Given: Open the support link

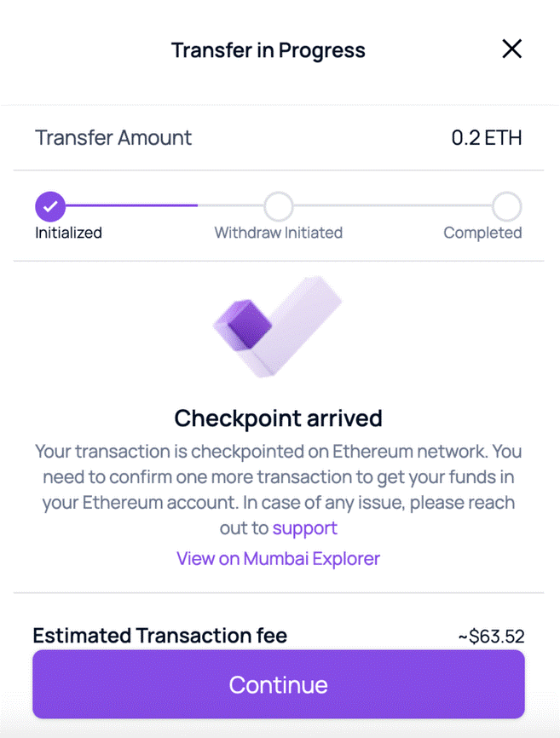Looking at the screenshot, I should coord(305,528).
